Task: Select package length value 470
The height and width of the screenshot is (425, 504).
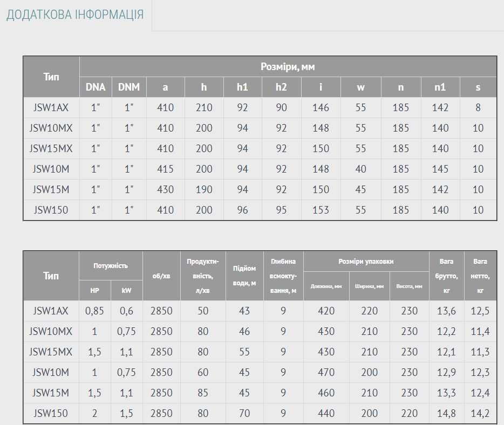Action: (326, 372)
